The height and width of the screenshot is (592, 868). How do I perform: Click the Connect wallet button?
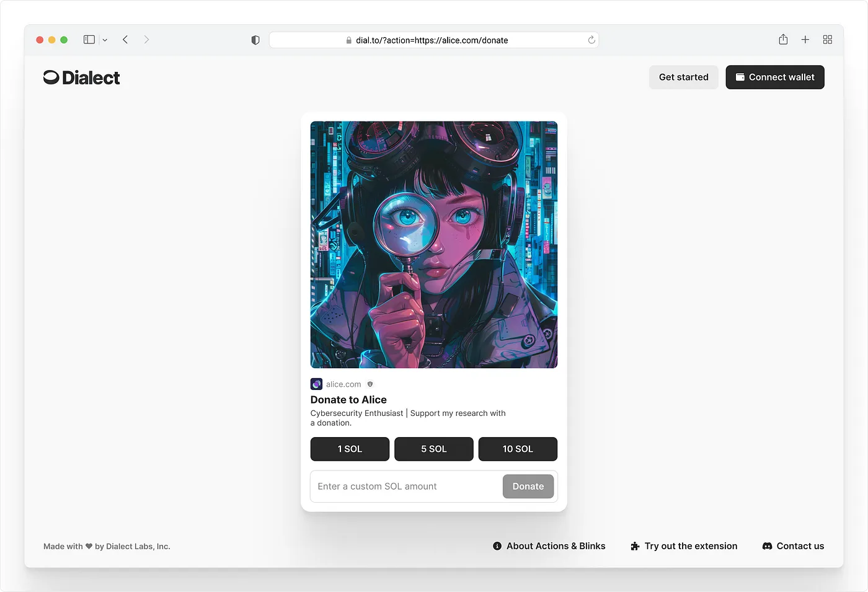pyautogui.click(x=775, y=77)
